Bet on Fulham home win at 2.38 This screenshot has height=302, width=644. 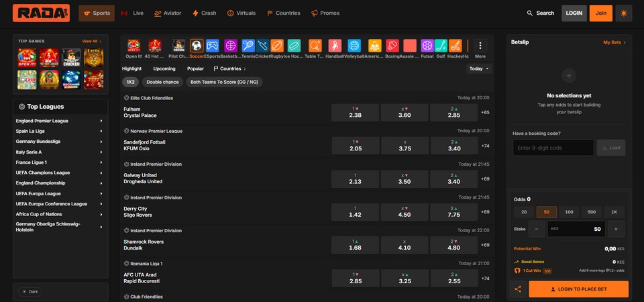pyautogui.click(x=356, y=113)
